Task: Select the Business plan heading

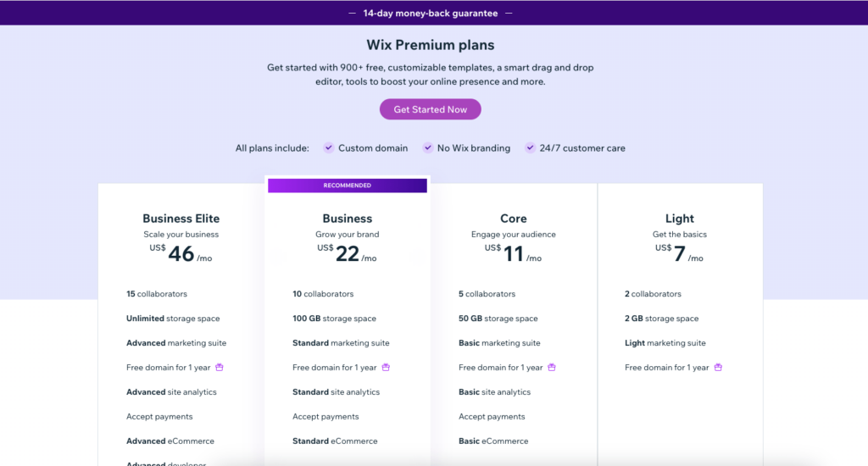Action: click(x=347, y=219)
